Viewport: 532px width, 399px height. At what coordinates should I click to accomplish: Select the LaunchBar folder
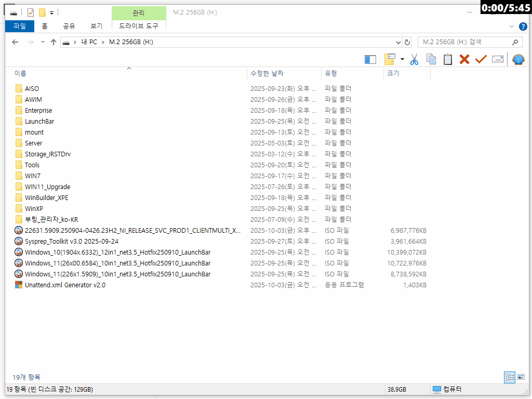click(39, 121)
